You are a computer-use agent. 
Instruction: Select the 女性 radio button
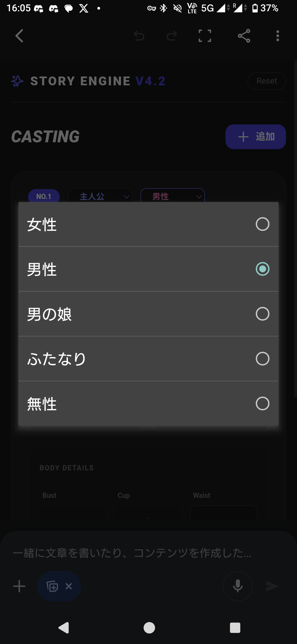coord(262,224)
